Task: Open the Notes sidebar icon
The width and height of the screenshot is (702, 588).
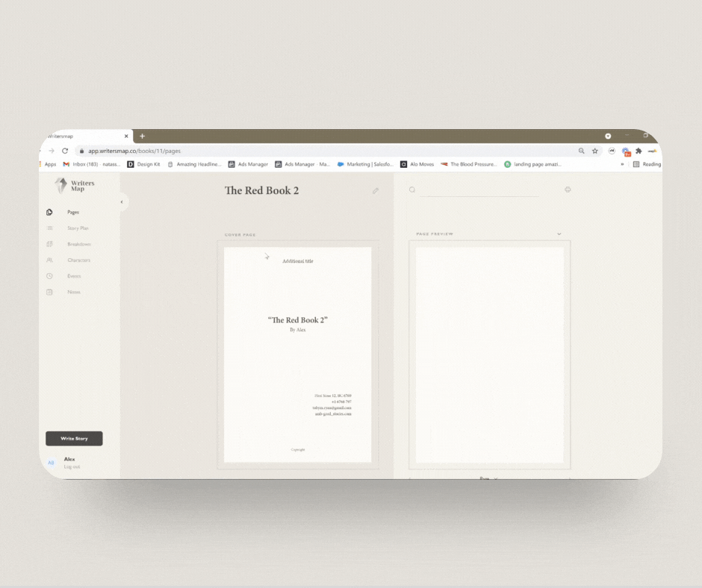Action: click(x=49, y=292)
